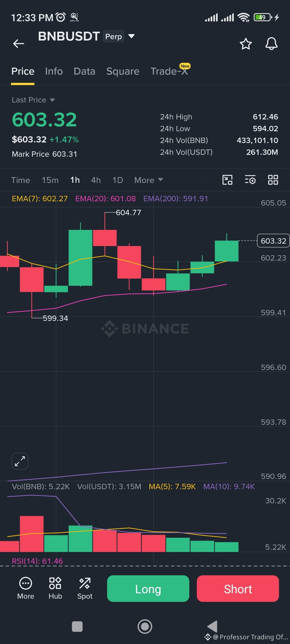Tap the EMA(200): 591.91 indicator label

pos(176,199)
